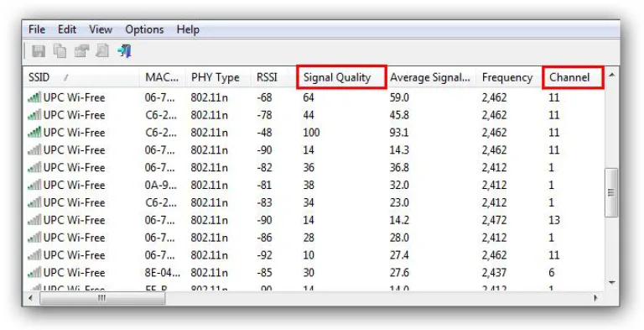Click signal bars icon in RSSI -78 row
The height and width of the screenshot is (330, 644).
[34, 115]
